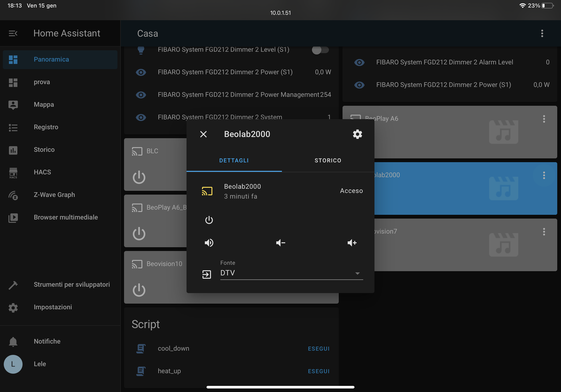The image size is (561, 392).
Task: Run the cool_down script via ESEGUI
Action: tap(319, 349)
